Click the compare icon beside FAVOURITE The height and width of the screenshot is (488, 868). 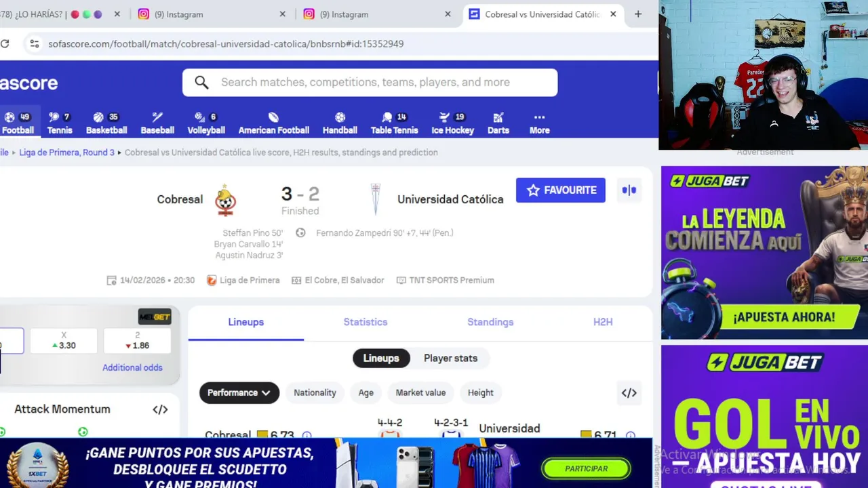(x=629, y=190)
